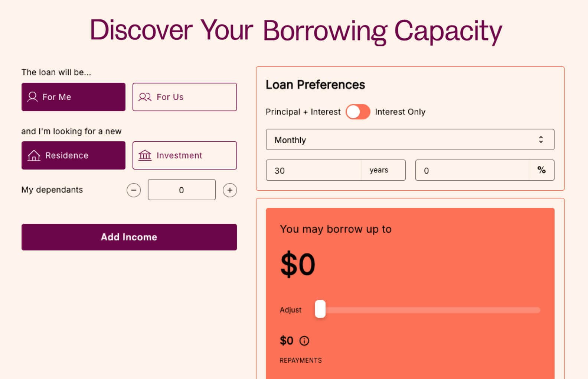The image size is (588, 379).
Task: Click the Interest Only label
Action: coord(400,112)
